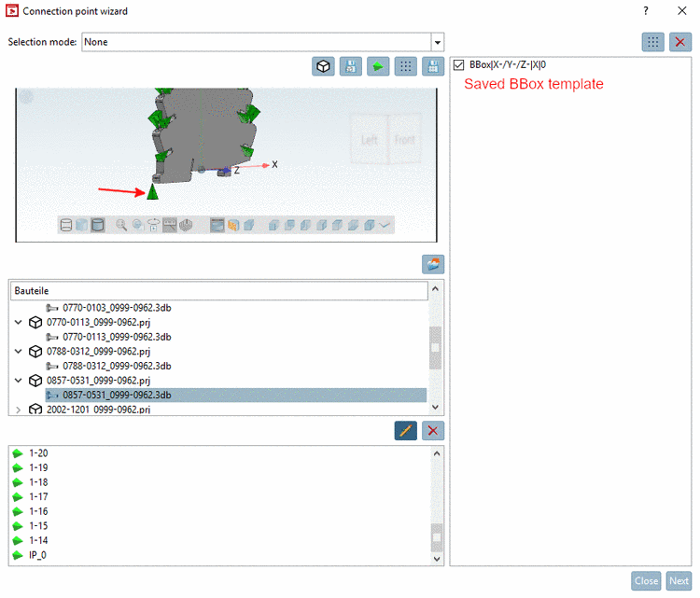Image resolution: width=700 pixels, height=598 pixels.
Task: Click the single floppy disk save icon
Action: 350,66
